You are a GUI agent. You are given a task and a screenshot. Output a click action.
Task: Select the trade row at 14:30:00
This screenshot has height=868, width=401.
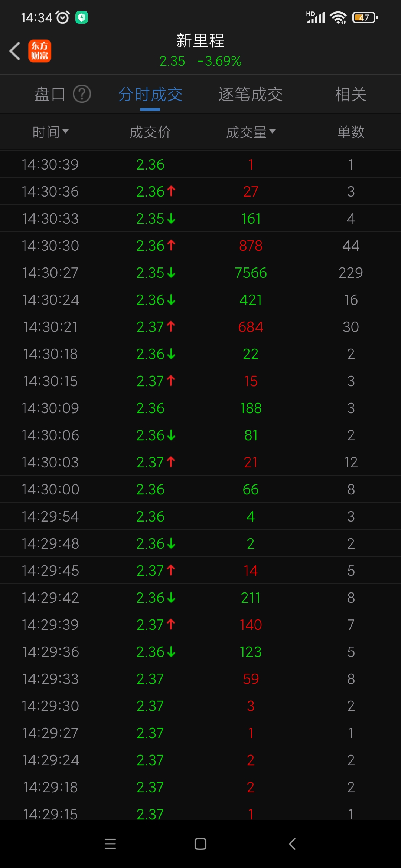(x=200, y=489)
